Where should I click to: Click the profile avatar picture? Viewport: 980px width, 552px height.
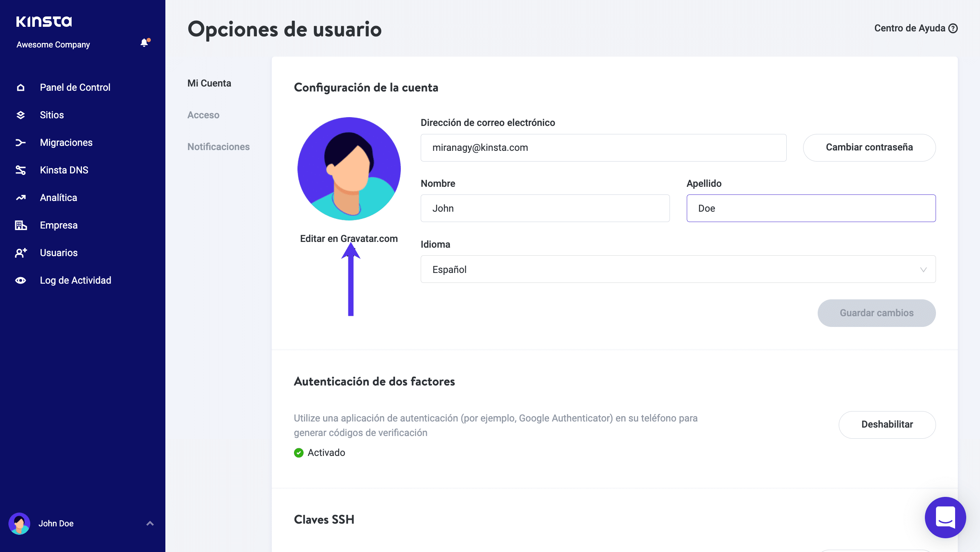click(x=349, y=168)
